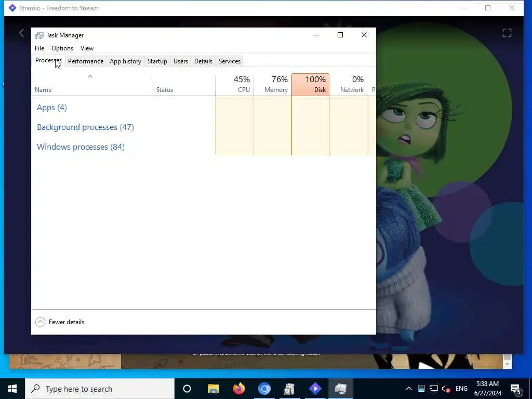
Task: Click the Task Manager title bar icon
Action: point(39,35)
